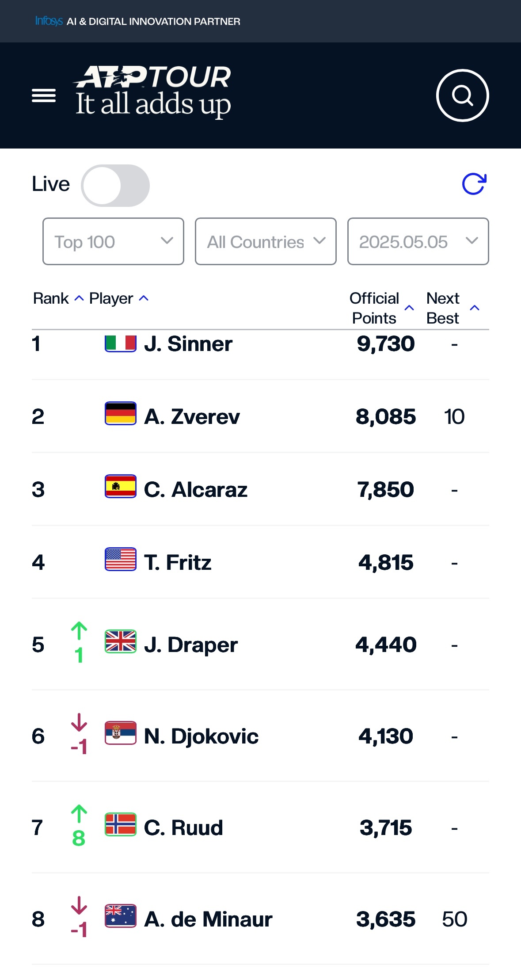Sort the table by Player column
521x980 pixels.
(x=119, y=298)
